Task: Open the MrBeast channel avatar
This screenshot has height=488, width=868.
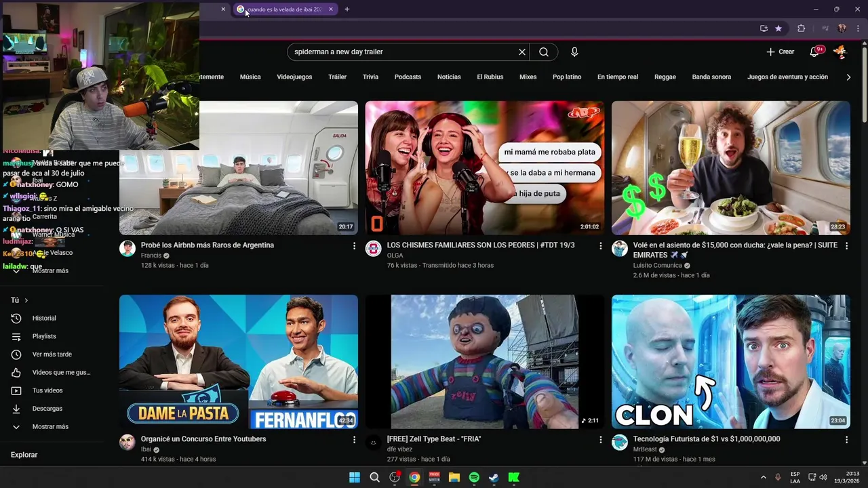Action: point(620,442)
